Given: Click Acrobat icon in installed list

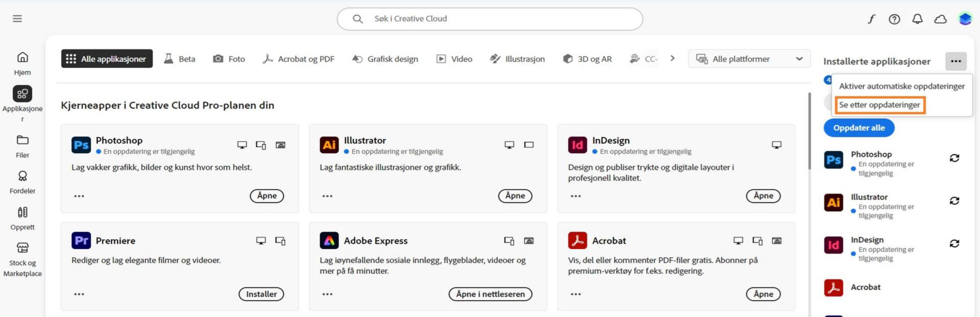Looking at the screenshot, I should 834,287.
